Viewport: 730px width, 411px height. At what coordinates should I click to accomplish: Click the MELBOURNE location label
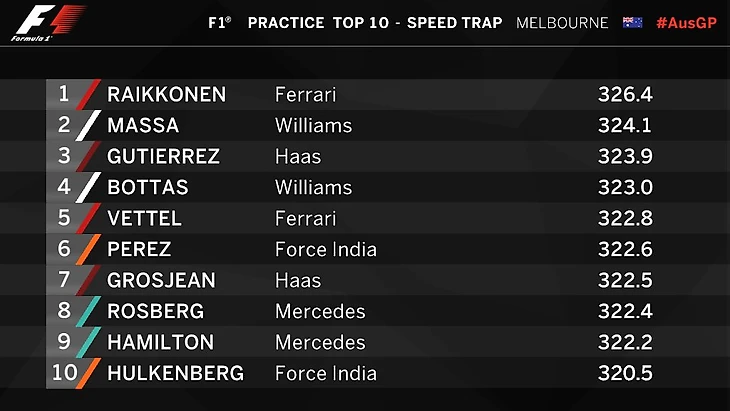562,22
